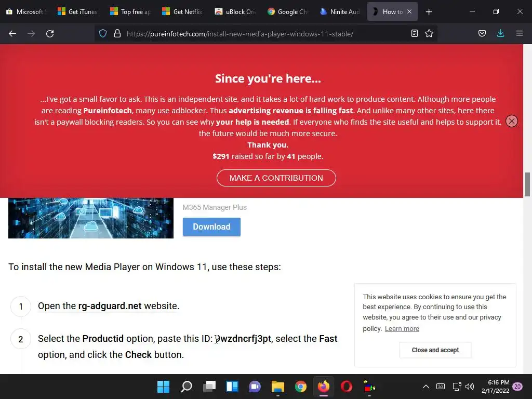Open the clock and calendar flyout

tap(495, 387)
